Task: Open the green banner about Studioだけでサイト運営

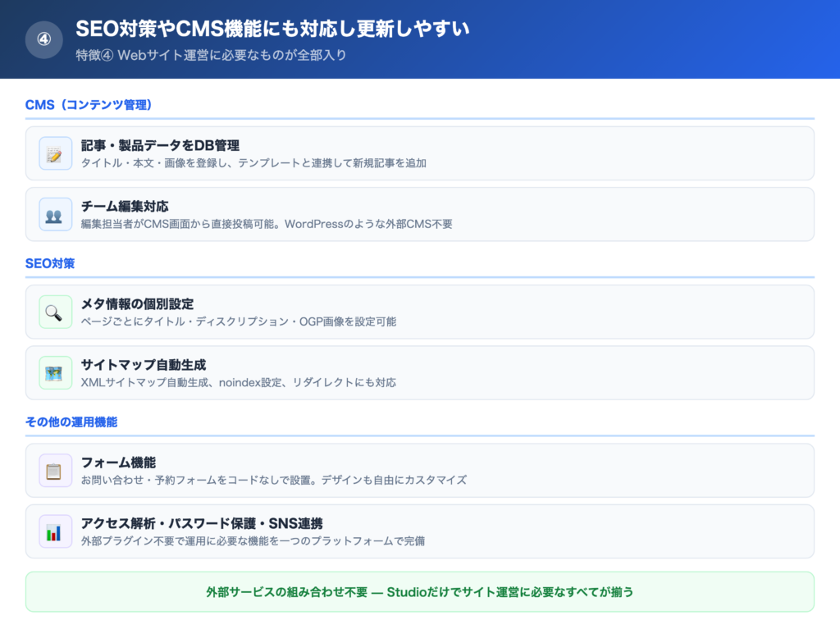Action: [x=420, y=590]
